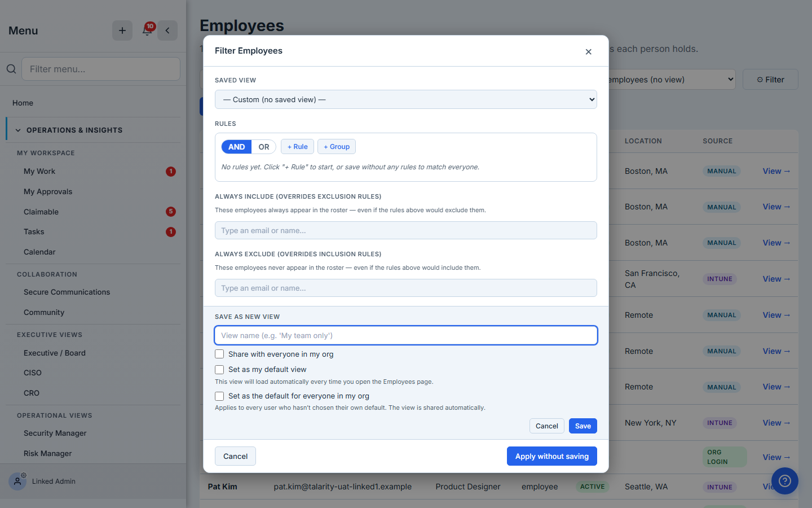The height and width of the screenshot is (508, 812).
Task: Click View link in ORG LOGIN row
Action: click(776, 457)
